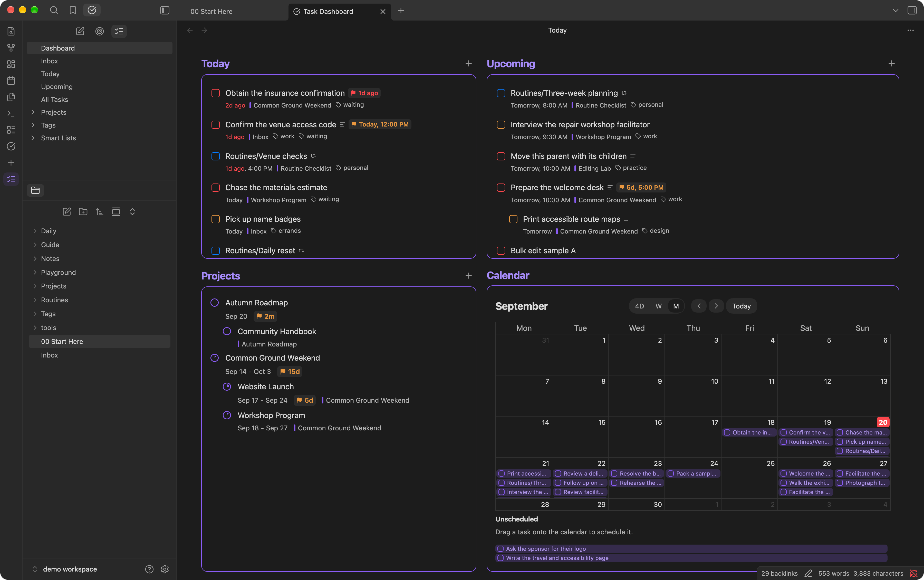
Task: Check off Obtain the insurance confirmation
Action: tap(216, 93)
